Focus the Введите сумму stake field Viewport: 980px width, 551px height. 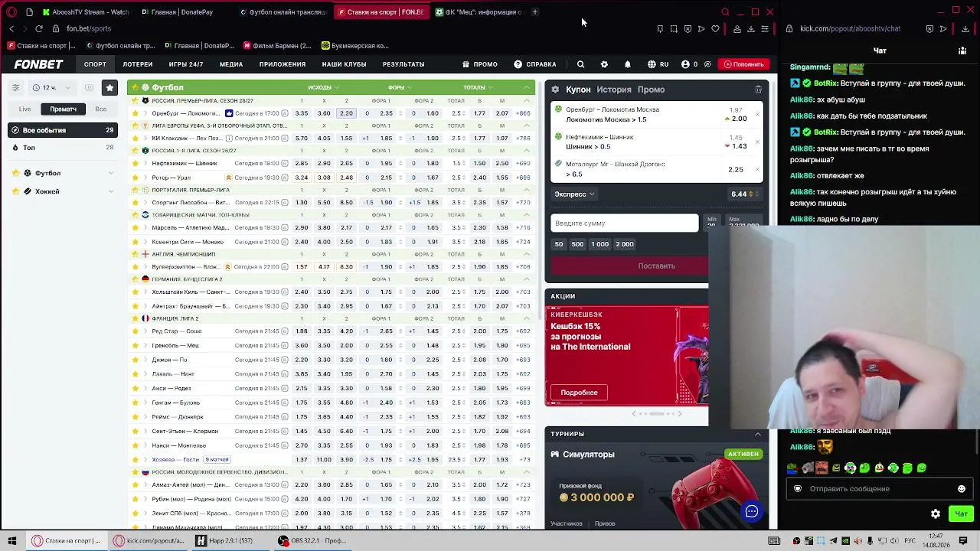click(x=625, y=223)
